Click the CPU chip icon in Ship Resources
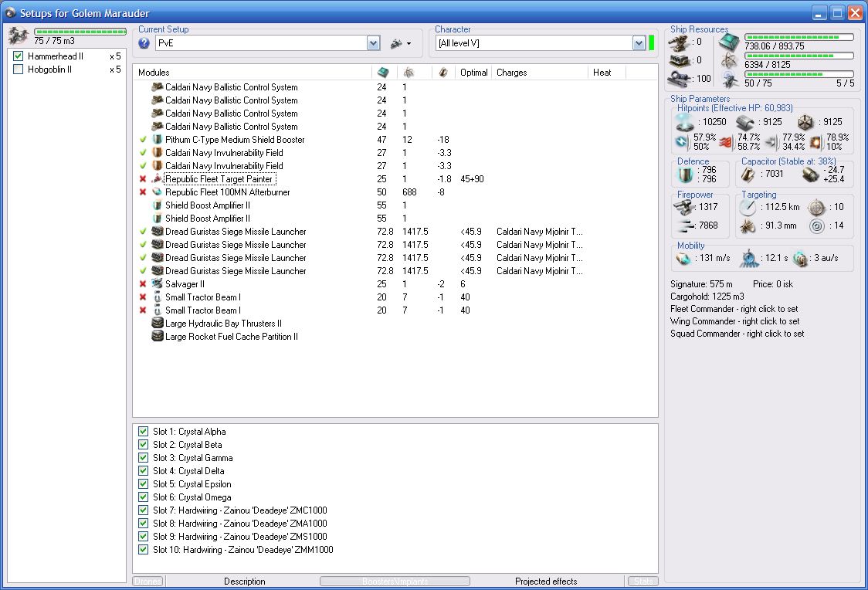The width and height of the screenshot is (868, 590). (729, 42)
